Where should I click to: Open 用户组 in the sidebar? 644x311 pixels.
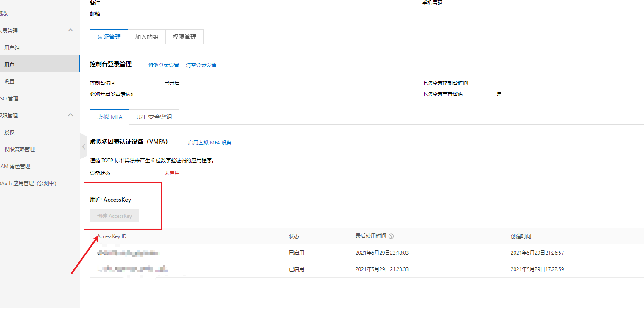click(12, 48)
